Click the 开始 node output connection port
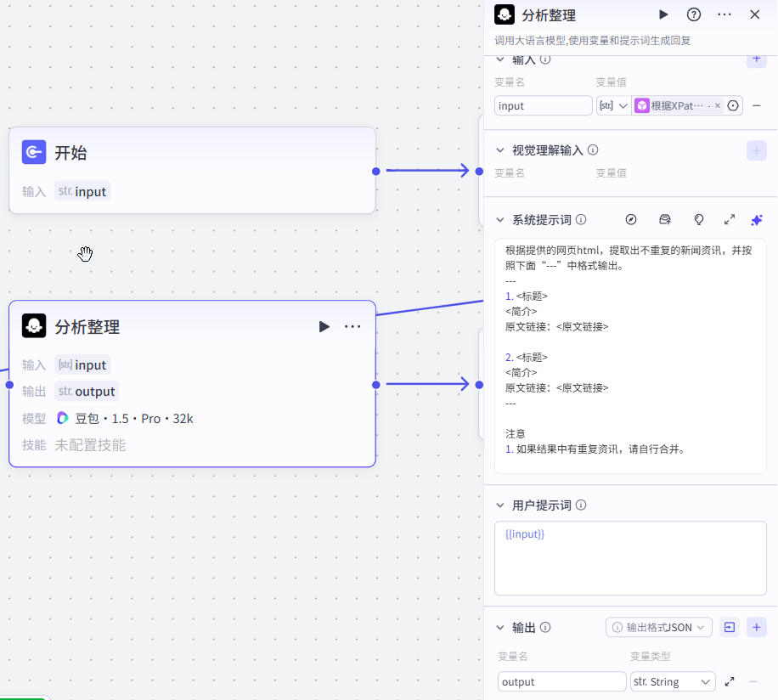Image resolution: width=778 pixels, height=700 pixels. point(376,171)
